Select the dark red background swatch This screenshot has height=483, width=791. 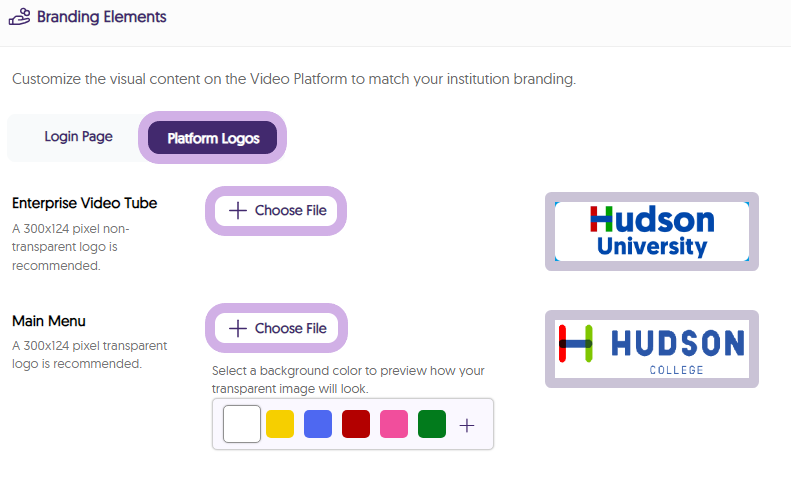pos(356,424)
